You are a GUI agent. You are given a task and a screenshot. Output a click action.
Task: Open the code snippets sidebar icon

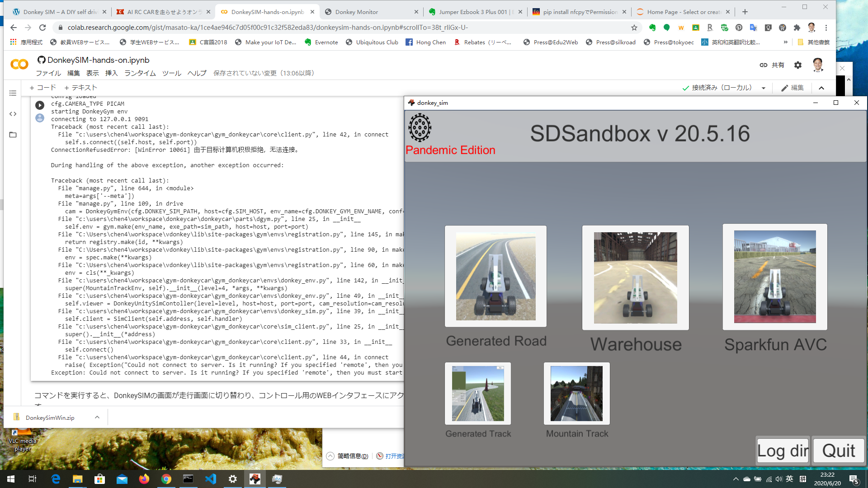(13, 114)
